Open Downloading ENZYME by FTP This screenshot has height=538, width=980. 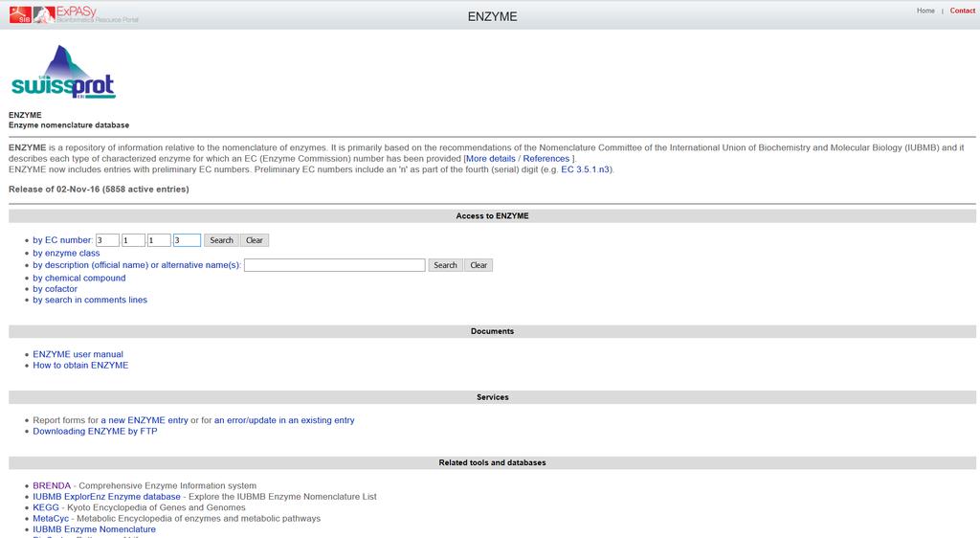95,431
